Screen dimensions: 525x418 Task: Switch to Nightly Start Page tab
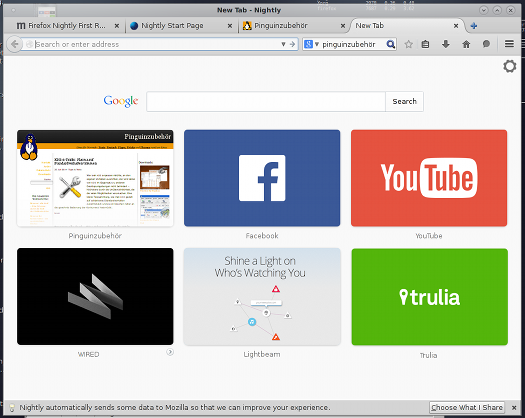(x=181, y=25)
